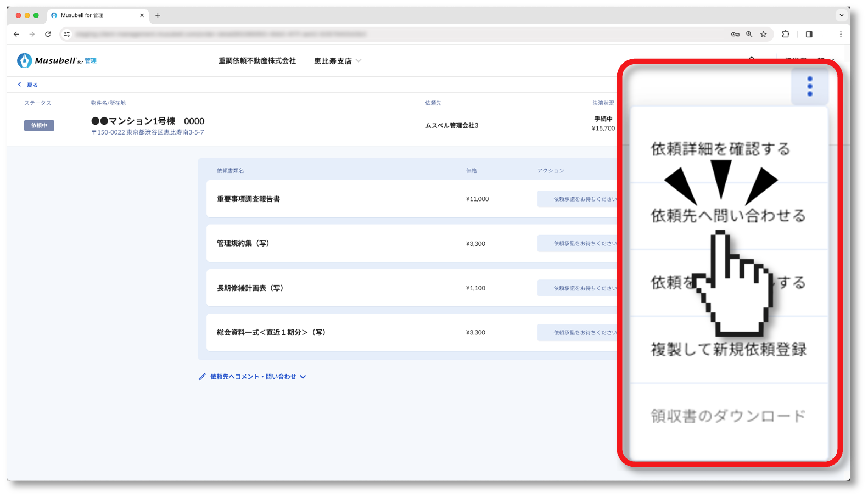Open a new browser tab
The image size is (868, 498).
coord(158,15)
